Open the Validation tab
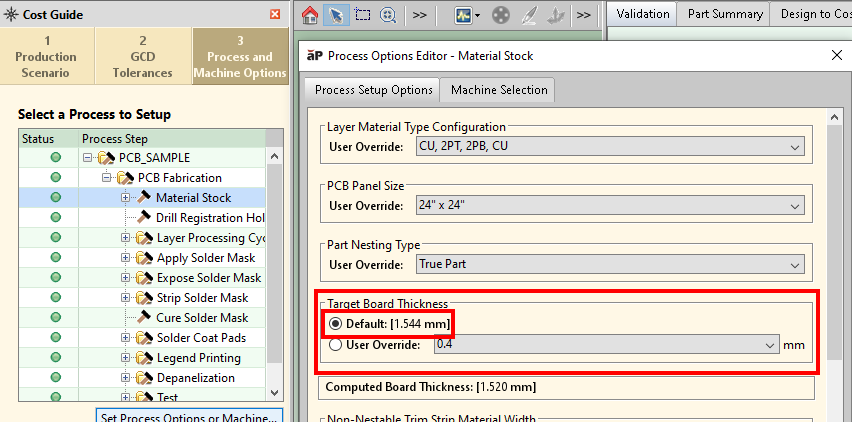852x422 pixels. click(643, 14)
